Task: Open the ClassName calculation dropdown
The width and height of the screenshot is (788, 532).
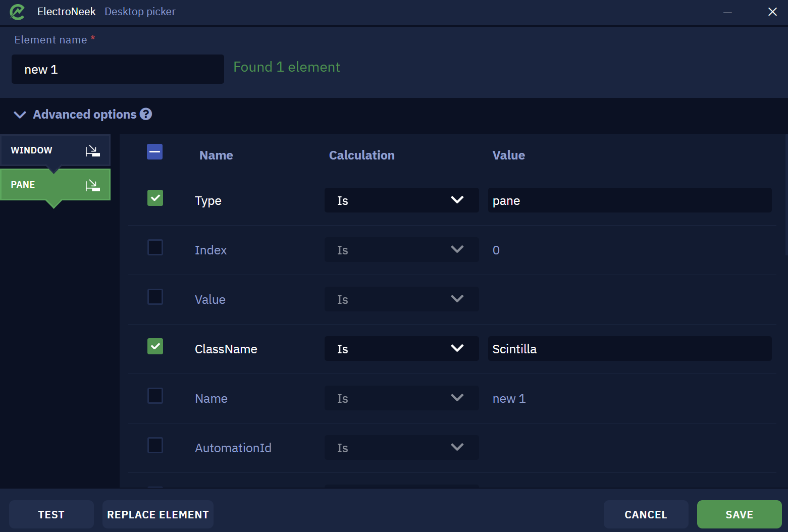Action: pos(401,348)
